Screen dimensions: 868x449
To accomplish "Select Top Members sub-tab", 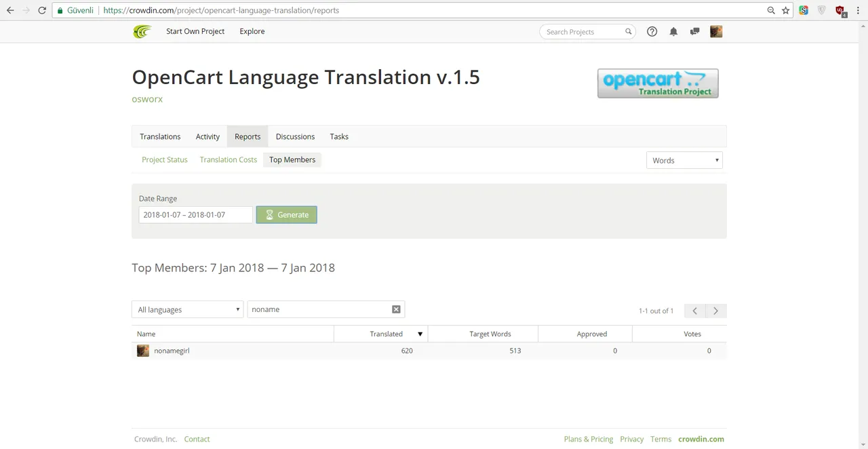I will coord(292,159).
